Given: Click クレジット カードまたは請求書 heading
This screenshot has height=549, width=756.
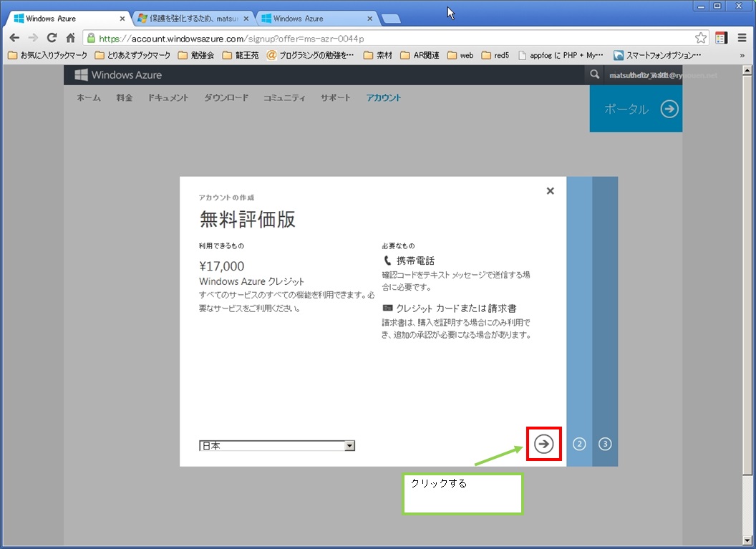Looking at the screenshot, I should coord(456,308).
